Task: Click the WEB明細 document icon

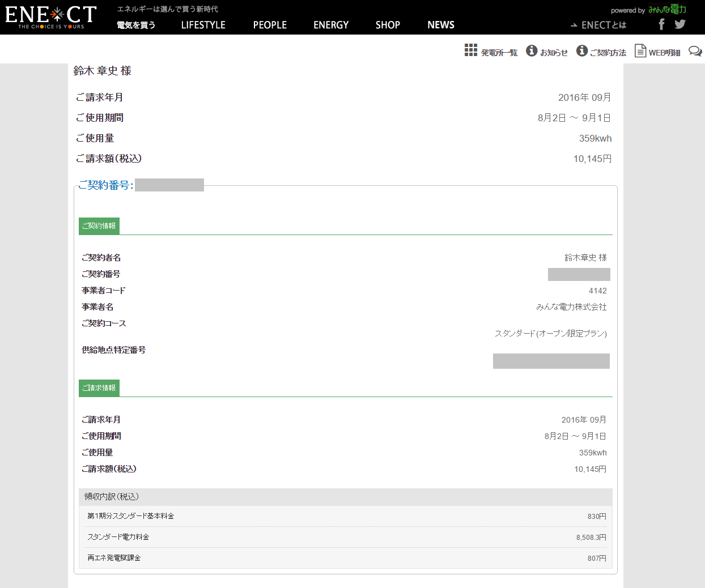Action: [640, 50]
